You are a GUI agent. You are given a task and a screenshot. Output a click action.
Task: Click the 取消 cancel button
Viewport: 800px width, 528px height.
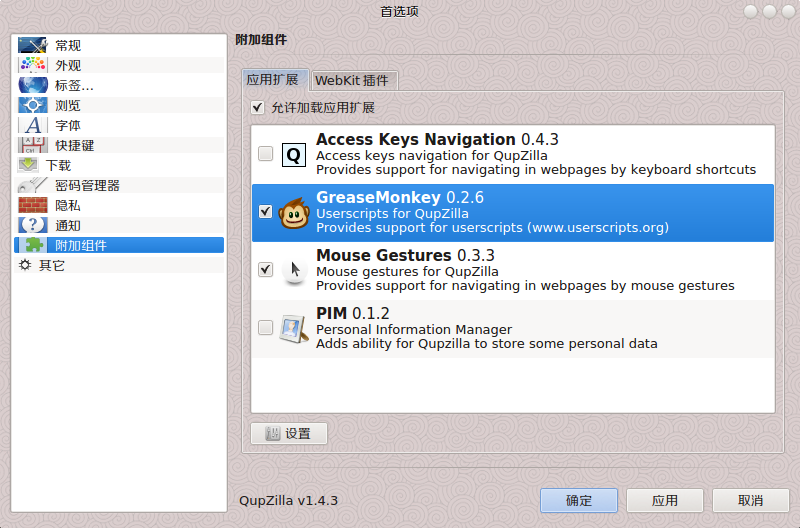tap(751, 500)
